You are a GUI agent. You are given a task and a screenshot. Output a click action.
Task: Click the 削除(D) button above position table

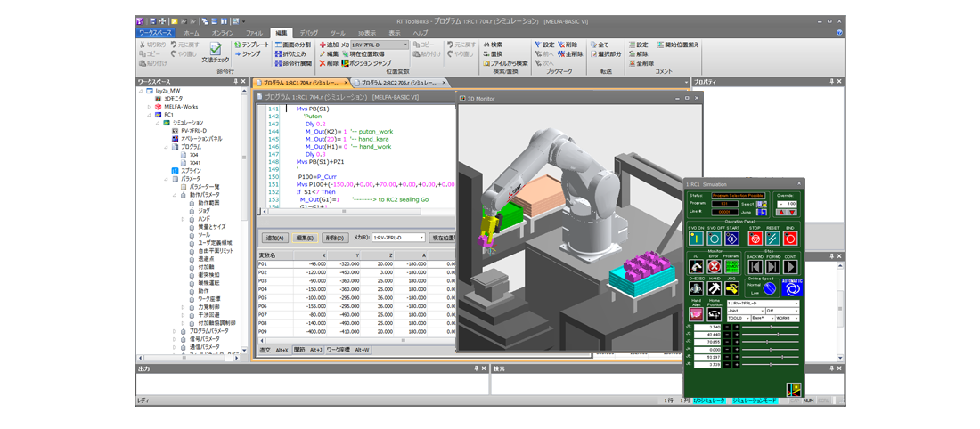click(333, 238)
